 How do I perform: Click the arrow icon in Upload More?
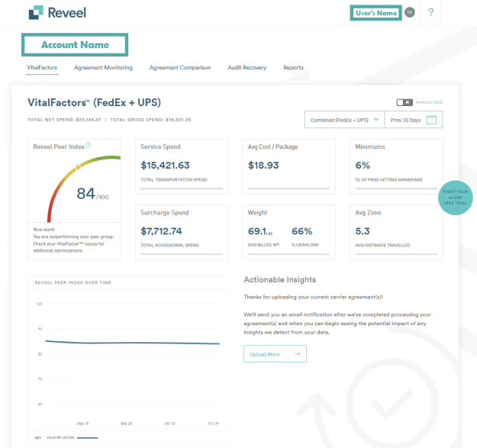[297, 353]
